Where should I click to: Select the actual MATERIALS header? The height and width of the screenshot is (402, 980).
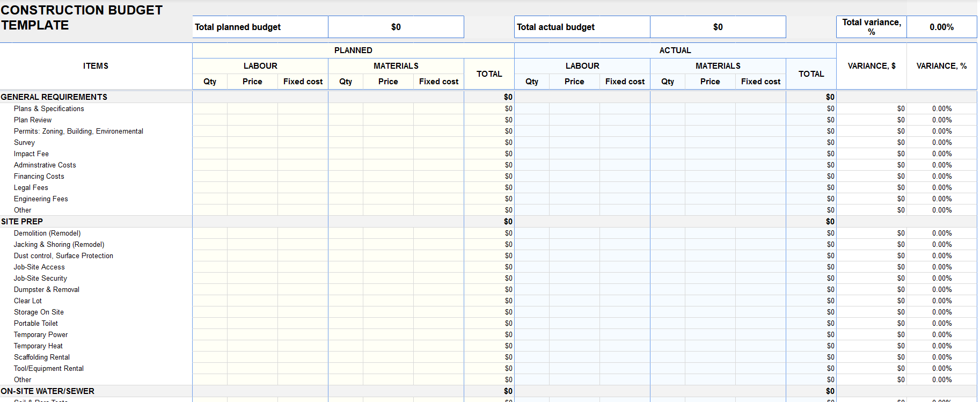click(x=718, y=66)
